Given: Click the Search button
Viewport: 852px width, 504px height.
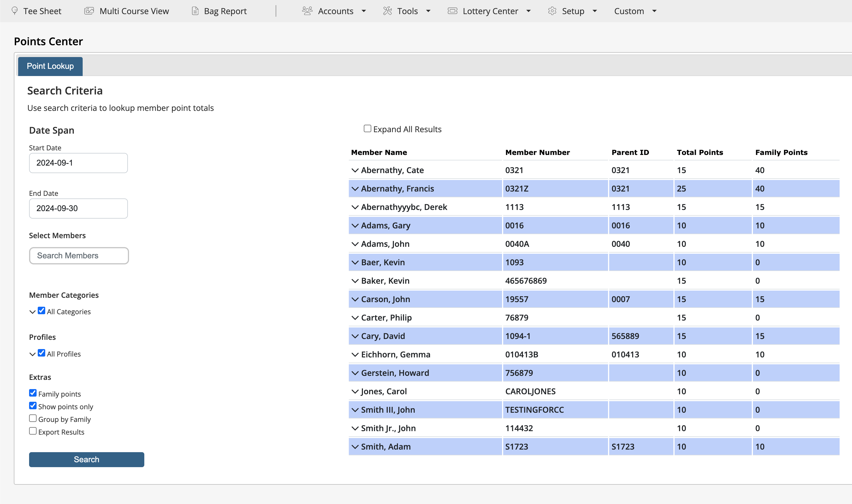Looking at the screenshot, I should coord(87,460).
